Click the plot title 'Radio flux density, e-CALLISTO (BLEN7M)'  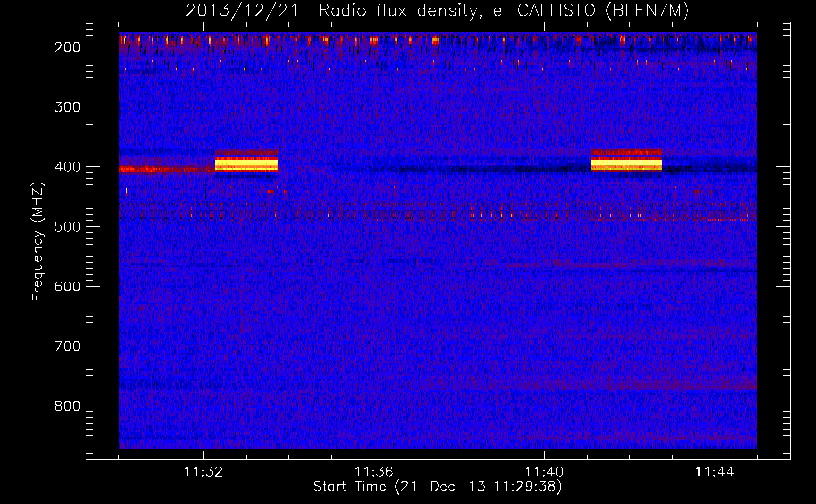(503, 11)
